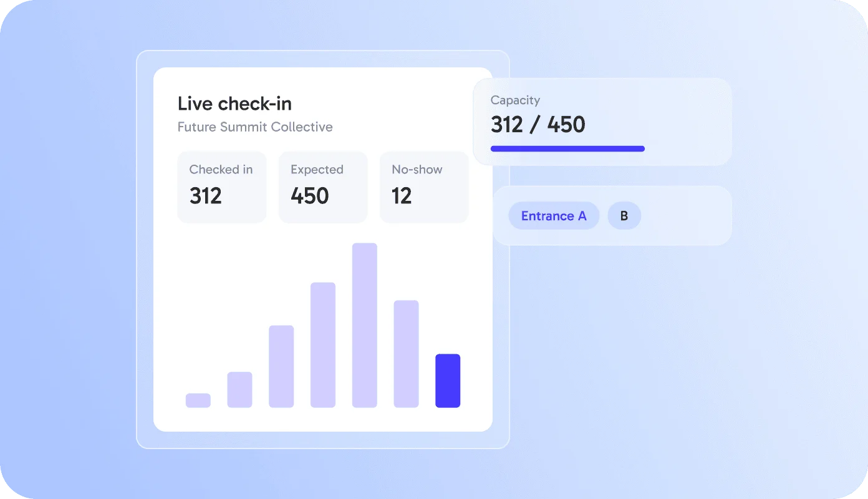The width and height of the screenshot is (868, 499).
Task: Click the Capacity progress bar
Action: (567, 148)
